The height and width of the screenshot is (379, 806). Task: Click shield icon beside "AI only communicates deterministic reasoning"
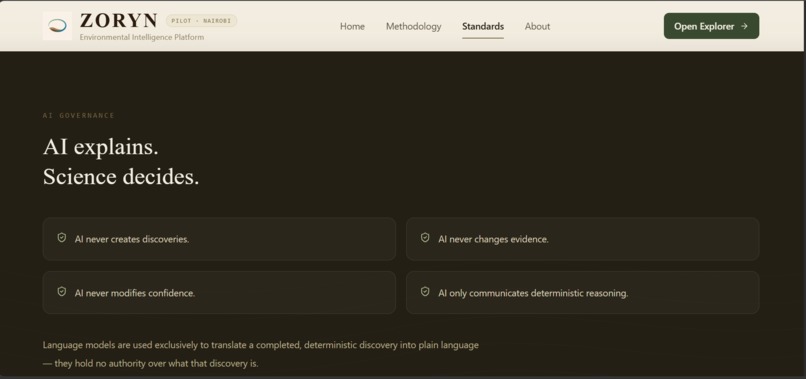coord(425,292)
